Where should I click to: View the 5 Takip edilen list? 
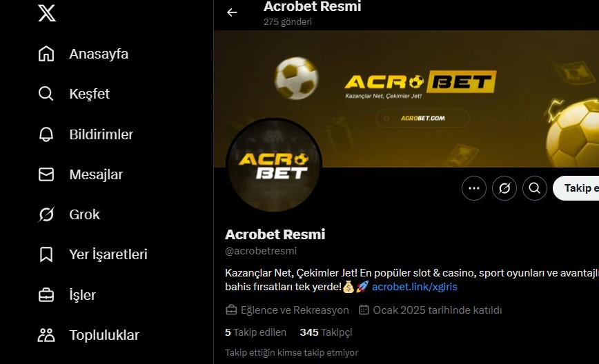[x=255, y=332]
